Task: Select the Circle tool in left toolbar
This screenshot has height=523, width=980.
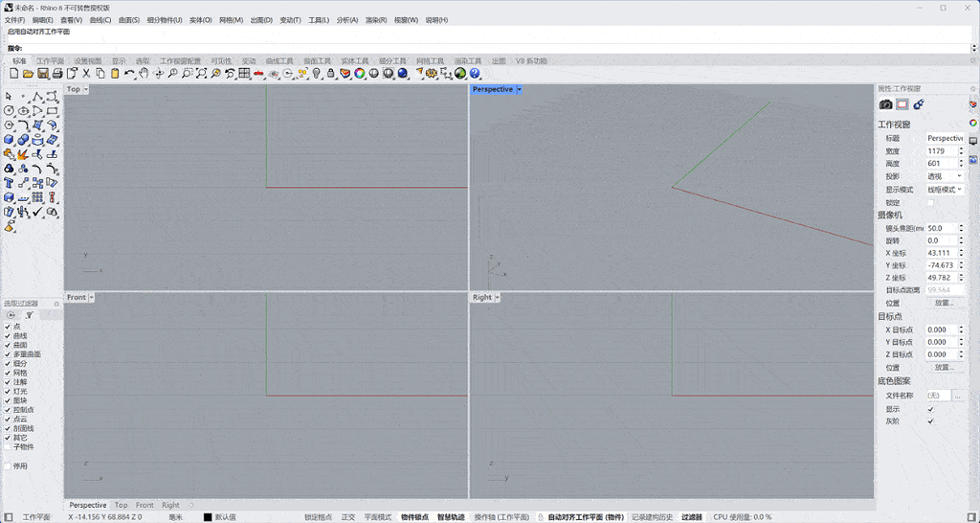Action: (x=9, y=110)
